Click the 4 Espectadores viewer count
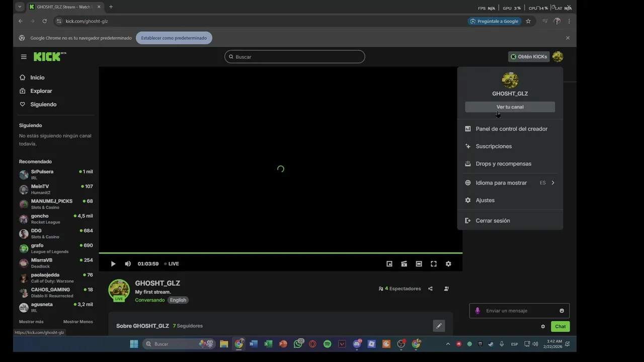Screen dimensions: 644x362 tap(400, 289)
